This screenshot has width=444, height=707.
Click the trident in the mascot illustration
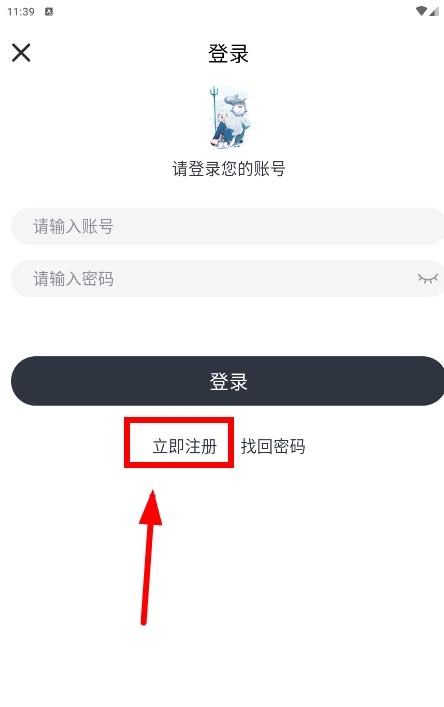click(x=214, y=108)
